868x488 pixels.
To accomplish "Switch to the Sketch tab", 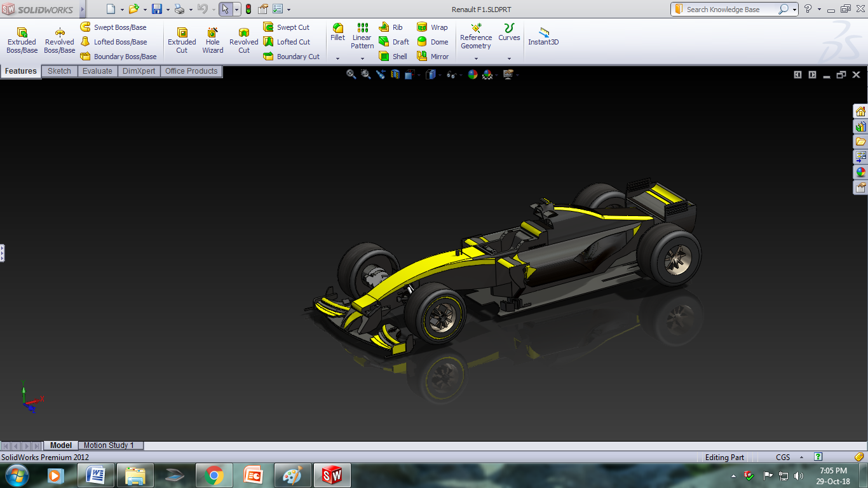I will (60, 71).
